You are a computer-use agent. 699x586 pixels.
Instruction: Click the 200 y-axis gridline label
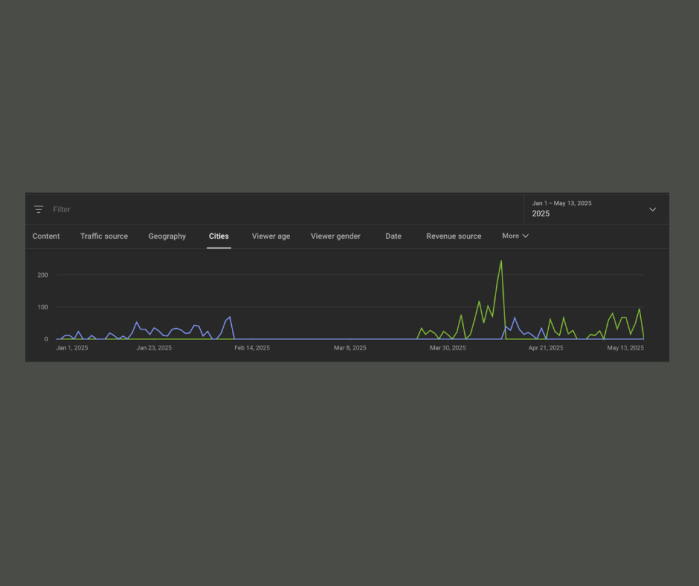click(x=43, y=275)
